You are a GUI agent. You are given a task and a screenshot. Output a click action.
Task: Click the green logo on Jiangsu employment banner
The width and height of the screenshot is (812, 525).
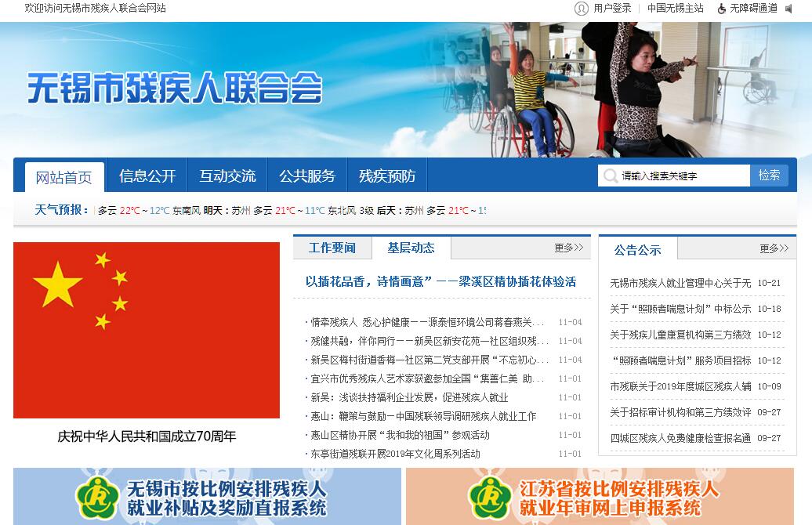[x=490, y=498]
